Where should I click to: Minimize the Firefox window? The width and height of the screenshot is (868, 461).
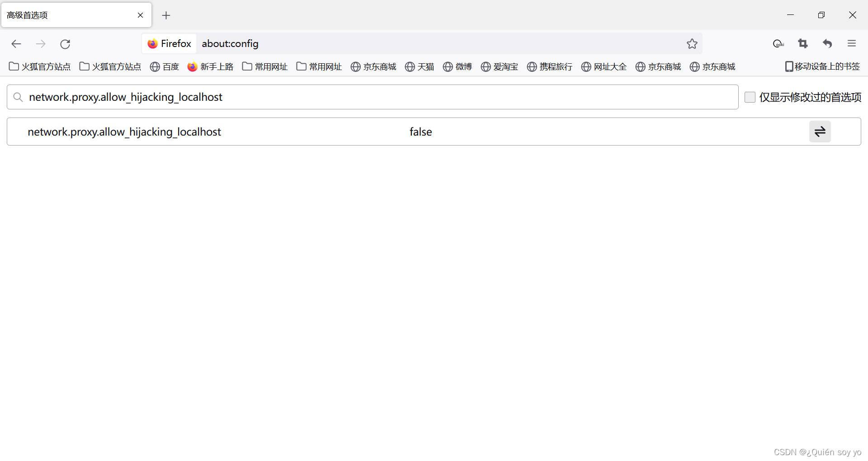point(790,15)
